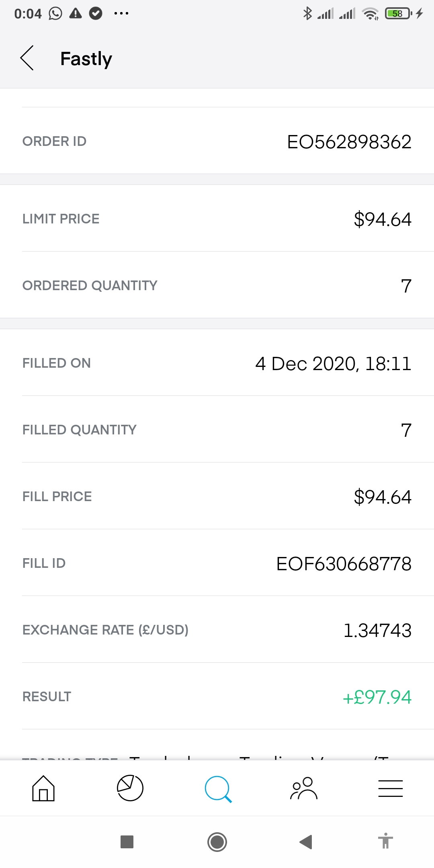Open the hamburger menu tab
The width and height of the screenshot is (434, 868).
point(390,788)
